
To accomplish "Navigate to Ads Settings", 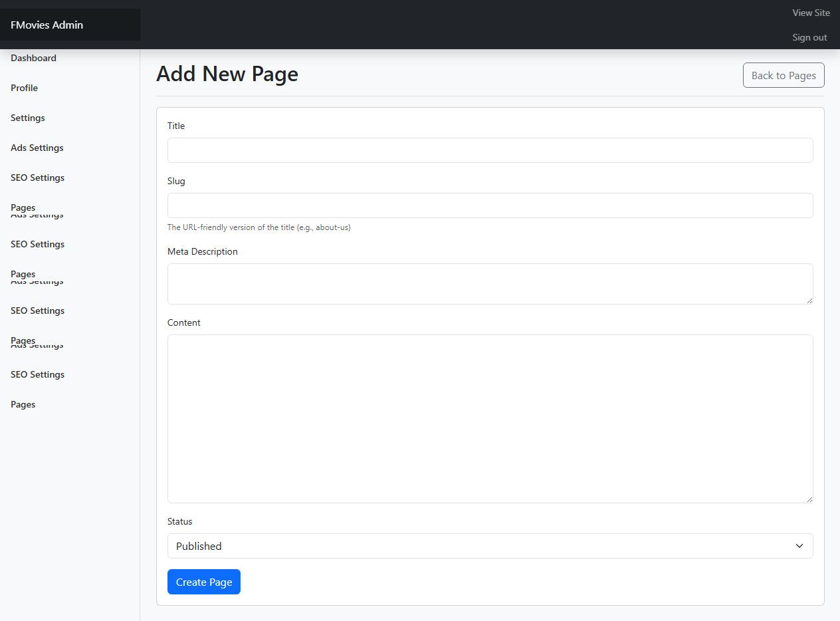I will 37,148.
